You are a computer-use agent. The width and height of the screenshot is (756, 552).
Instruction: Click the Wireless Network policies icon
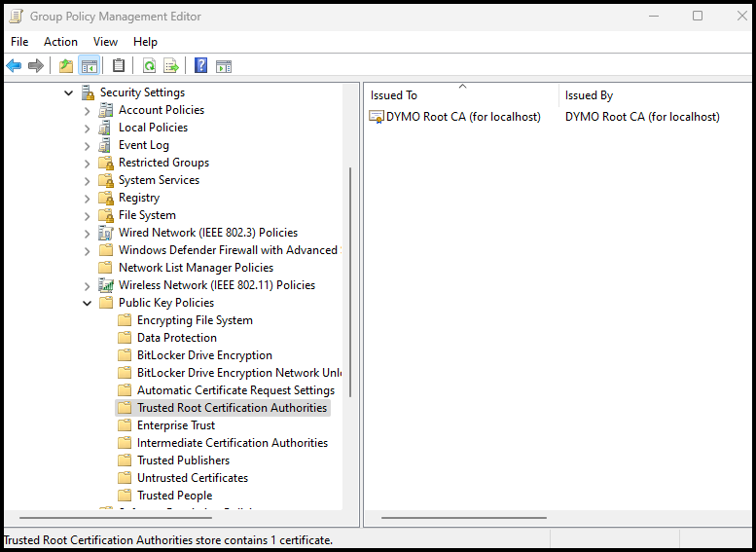click(106, 285)
